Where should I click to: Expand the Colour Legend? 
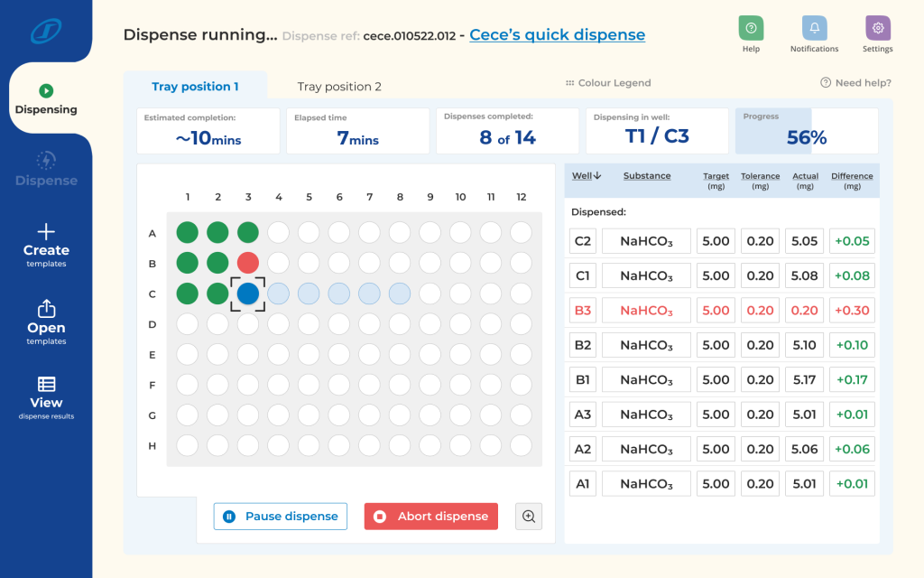point(607,83)
